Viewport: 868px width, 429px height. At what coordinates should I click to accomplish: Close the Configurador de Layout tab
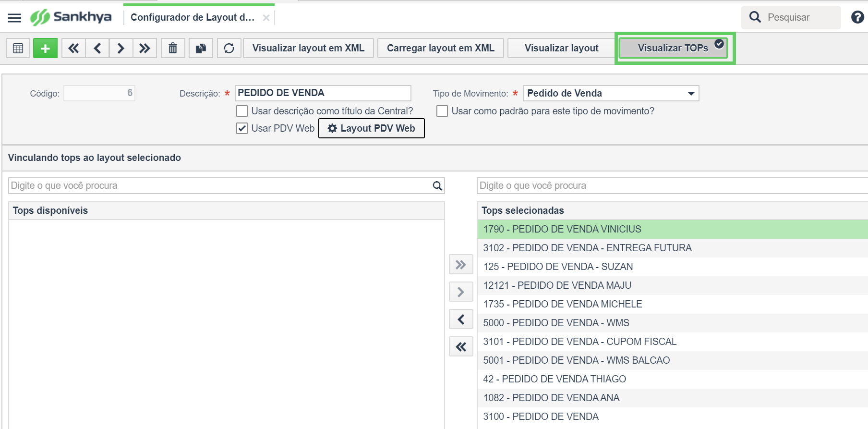click(x=266, y=18)
